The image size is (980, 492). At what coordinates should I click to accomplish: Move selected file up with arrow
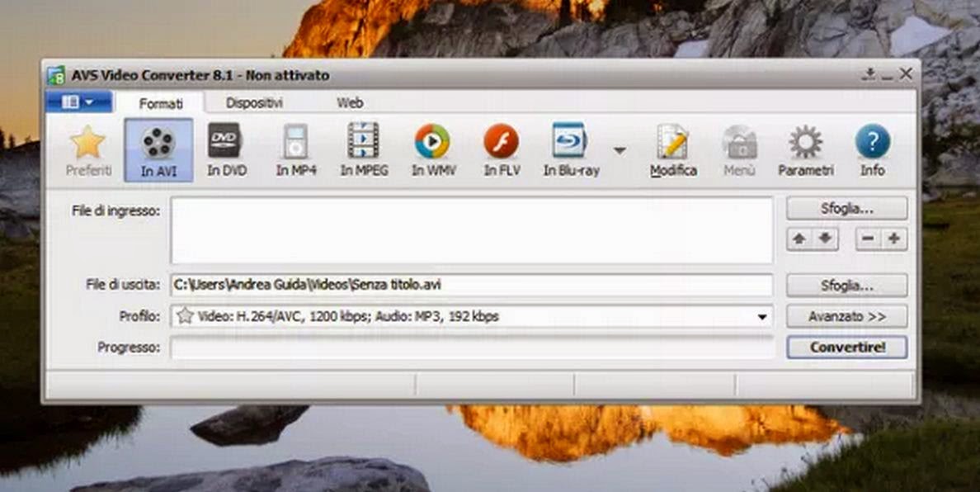(x=799, y=239)
